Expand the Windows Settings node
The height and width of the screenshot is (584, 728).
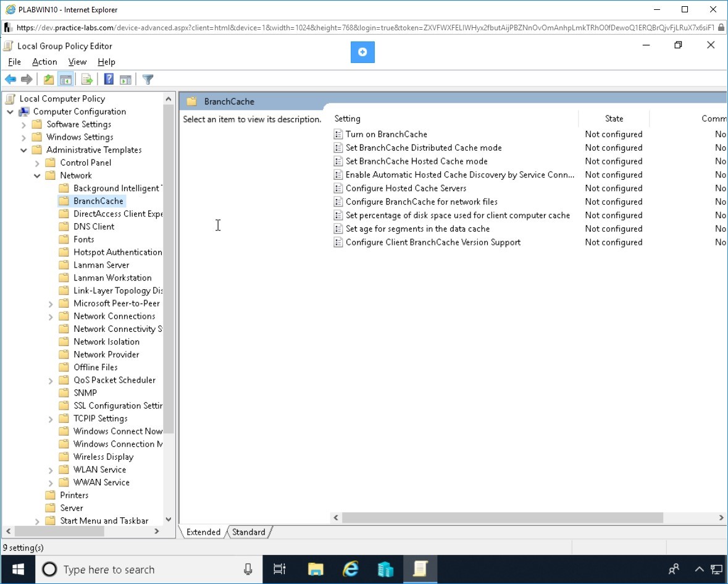pos(23,138)
